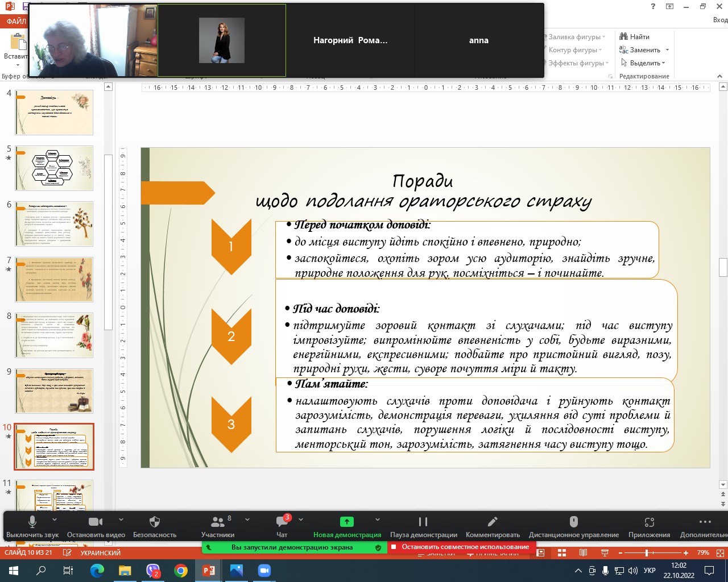
Task: Start a New share demonstration
Action: click(x=346, y=522)
